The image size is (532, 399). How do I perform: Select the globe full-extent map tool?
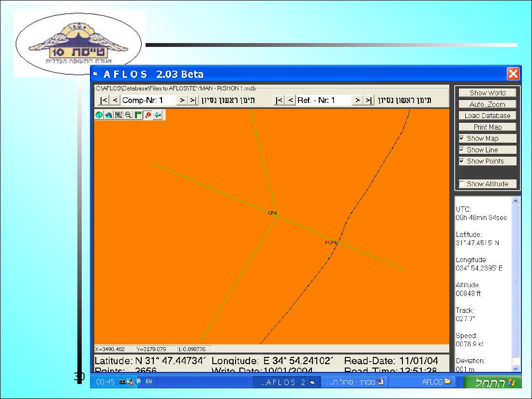(99, 115)
